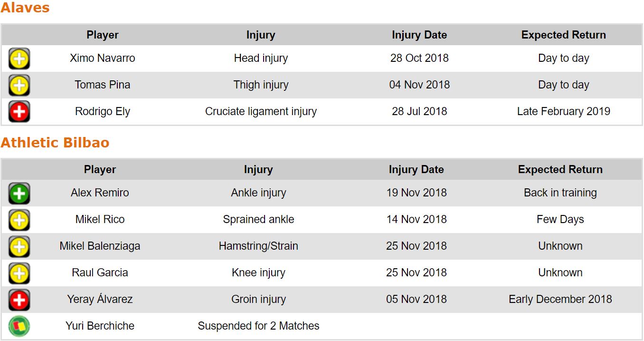Screen dimensions: 644x341
Task: Click Ximo Navarro's yellow injury status icon
Action: 19,59
